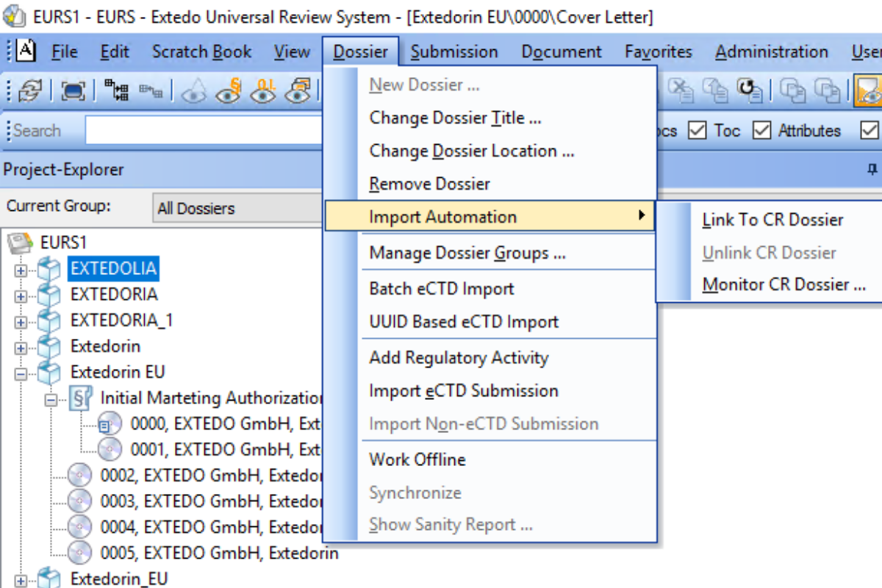The image size is (882, 588).
Task: Click the document icon with X mark
Action: pos(681,90)
